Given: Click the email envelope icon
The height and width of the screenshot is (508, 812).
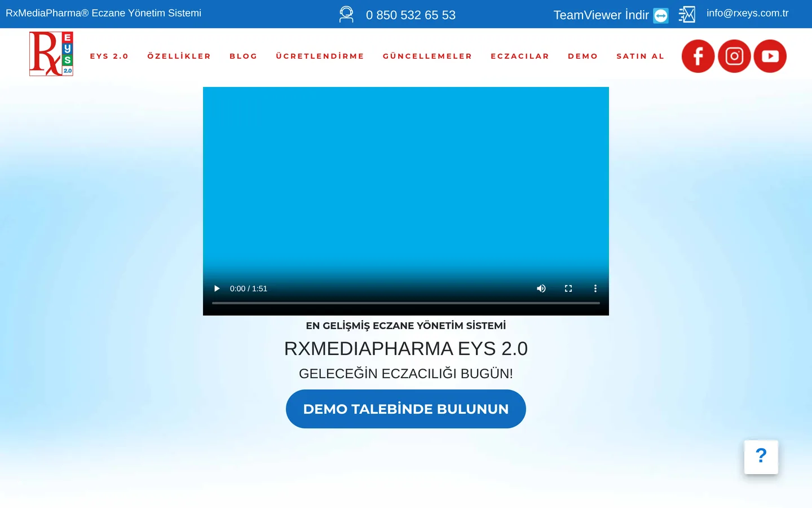Looking at the screenshot, I should tap(687, 14).
